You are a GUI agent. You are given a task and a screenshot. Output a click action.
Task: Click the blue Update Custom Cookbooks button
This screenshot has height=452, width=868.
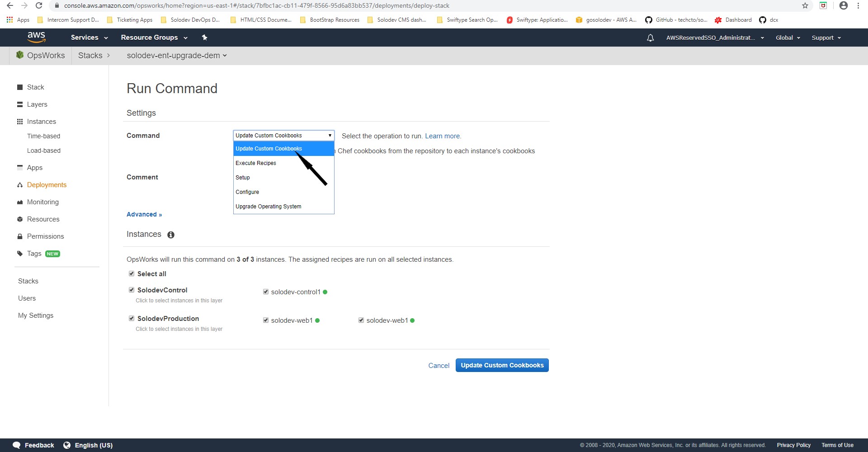(502, 365)
